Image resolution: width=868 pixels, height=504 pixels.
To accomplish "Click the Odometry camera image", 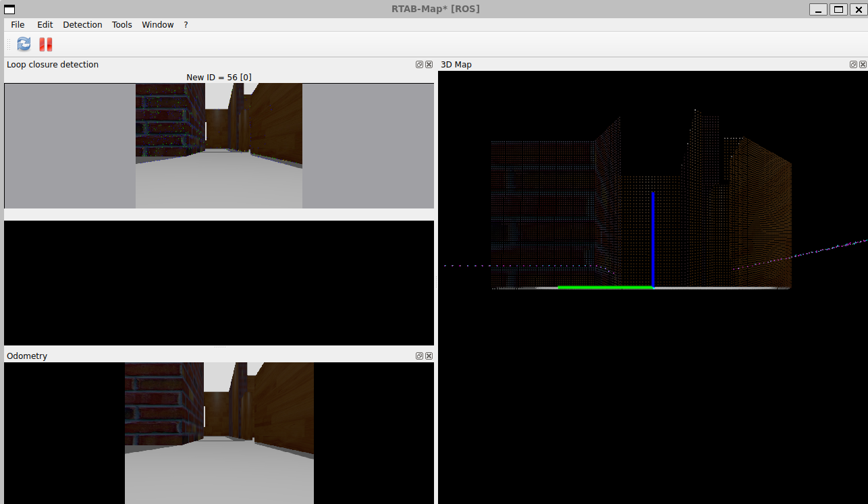I will pos(219,432).
